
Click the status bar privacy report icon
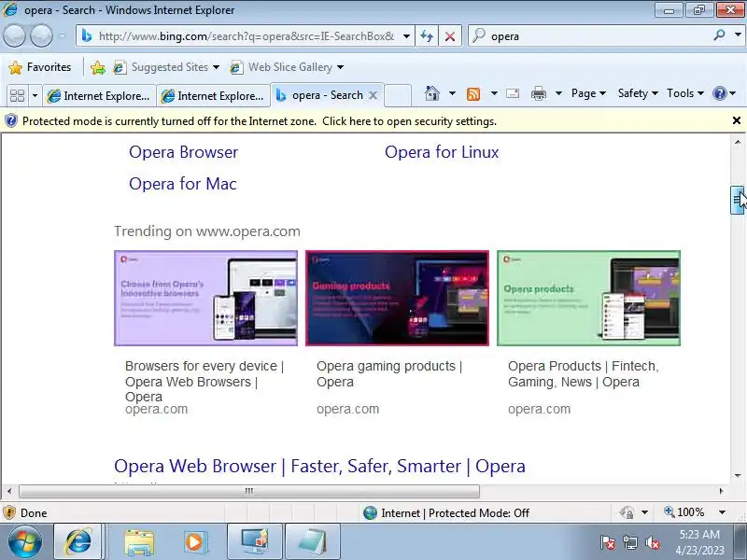pos(627,512)
